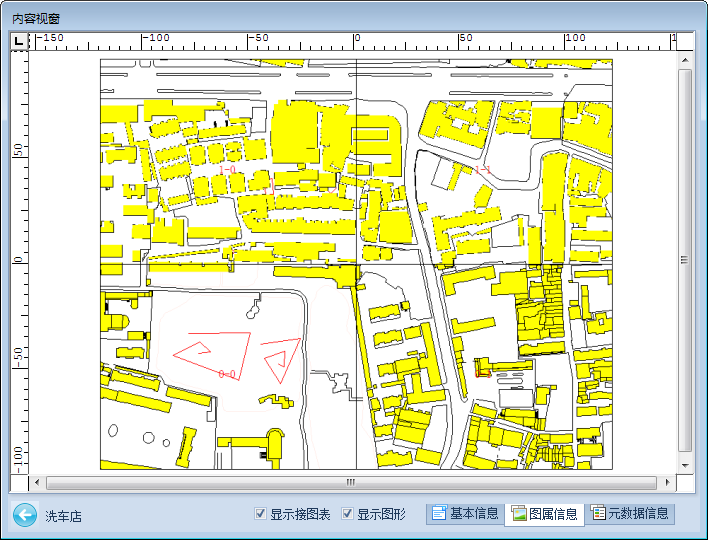The width and height of the screenshot is (708, 540).
Task: Click the horizontal scrollbar right arrow
Action: point(668,483)
